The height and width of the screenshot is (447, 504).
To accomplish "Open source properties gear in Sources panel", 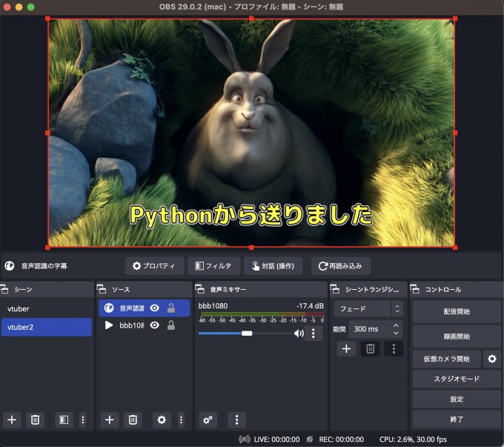I will (x=162, y=420).
